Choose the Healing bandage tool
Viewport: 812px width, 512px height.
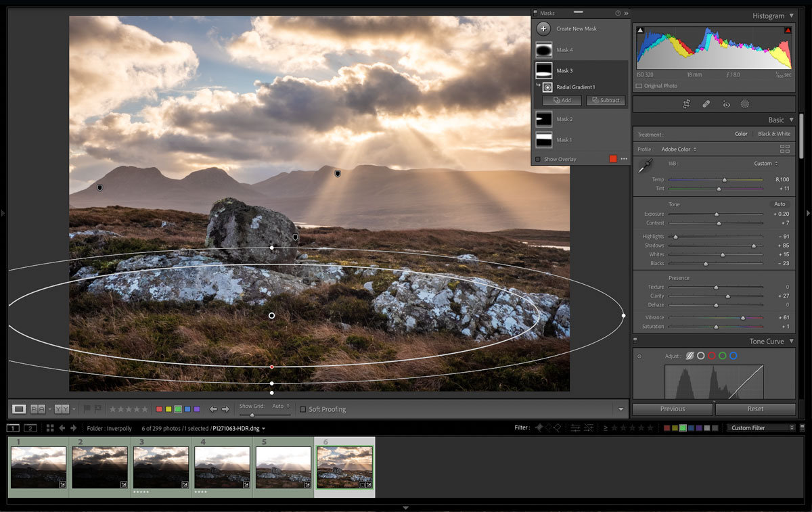(706, 104)
